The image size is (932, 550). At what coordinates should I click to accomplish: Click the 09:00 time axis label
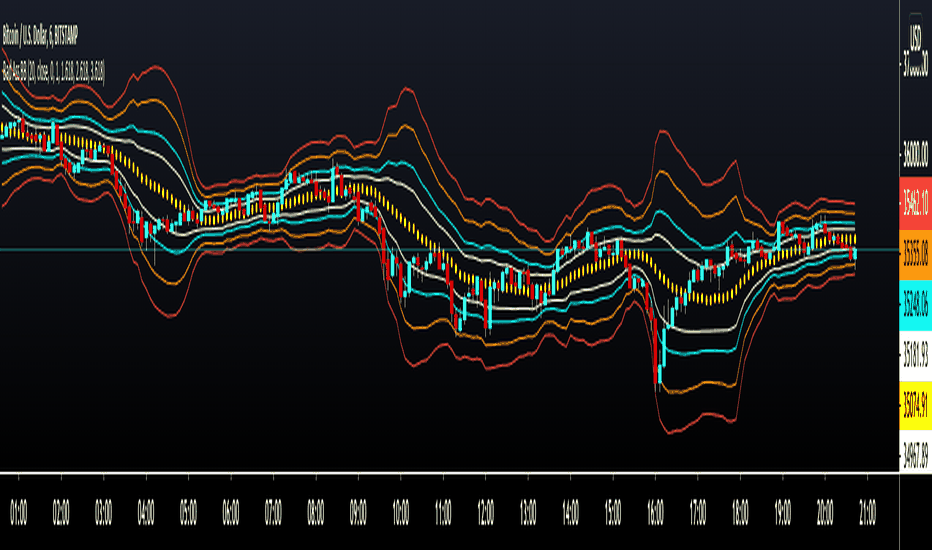358,512
